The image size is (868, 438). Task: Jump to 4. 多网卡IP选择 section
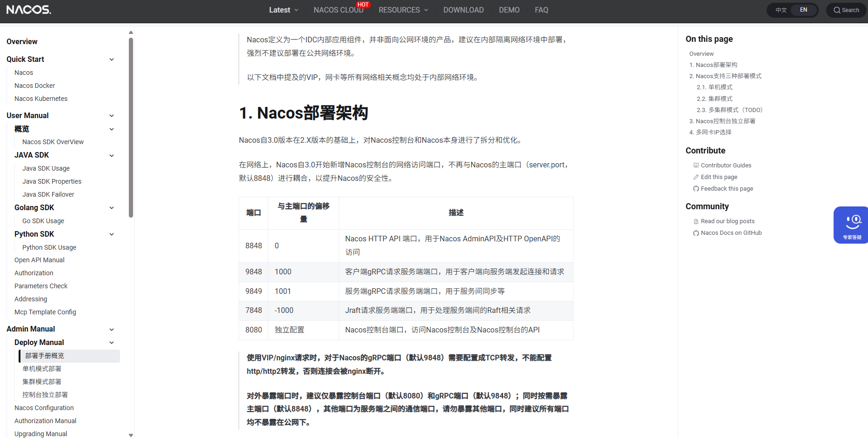tap(710, 132)
